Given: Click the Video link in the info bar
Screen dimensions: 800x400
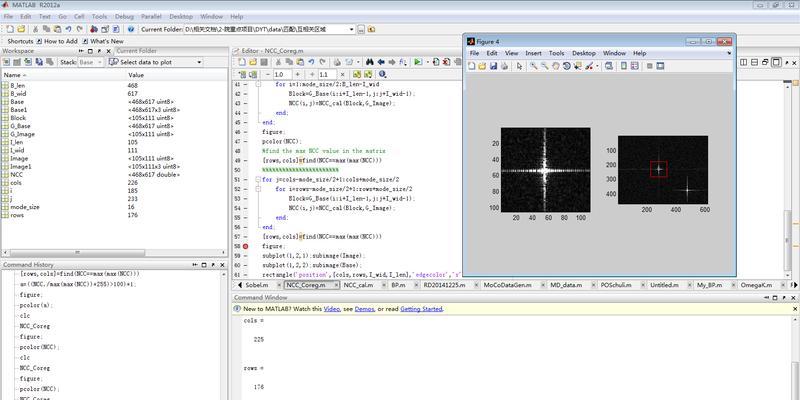Looking at the screenshot, I should [x=332, y=309].
